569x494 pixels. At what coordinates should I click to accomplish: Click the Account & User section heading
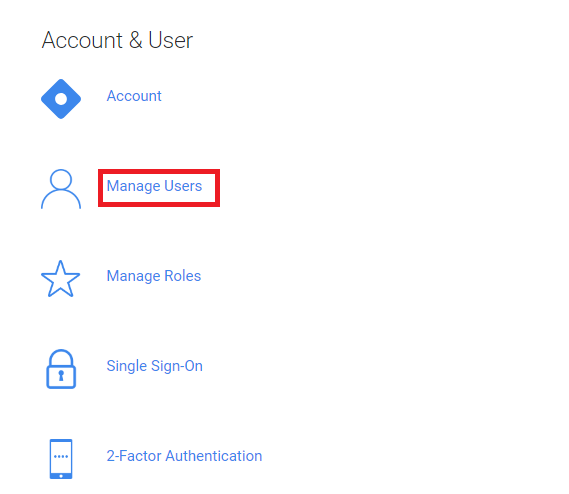click(x=117, y=40)
